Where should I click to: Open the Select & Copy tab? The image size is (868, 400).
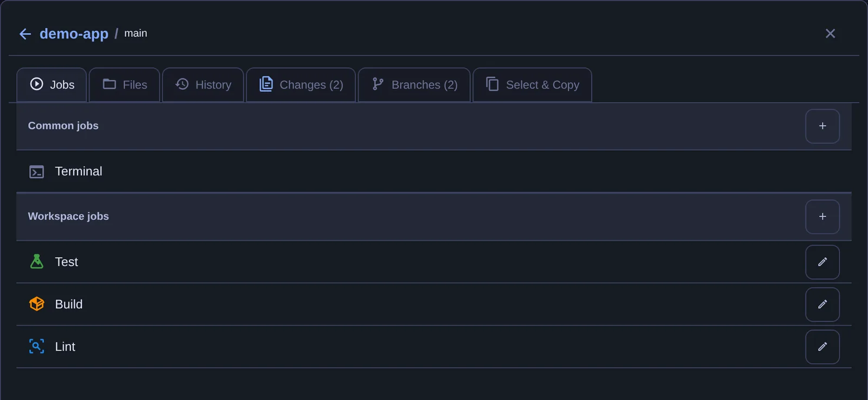coord(532,85)
